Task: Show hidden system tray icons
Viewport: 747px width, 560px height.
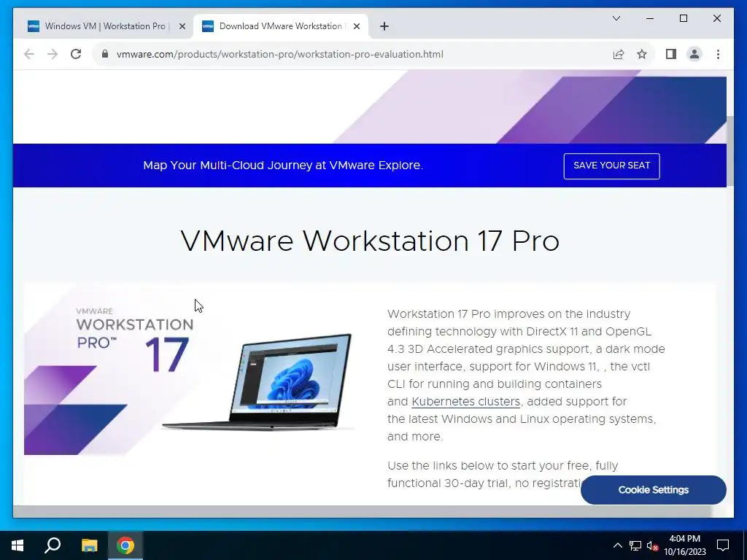Action: point(617,545)
